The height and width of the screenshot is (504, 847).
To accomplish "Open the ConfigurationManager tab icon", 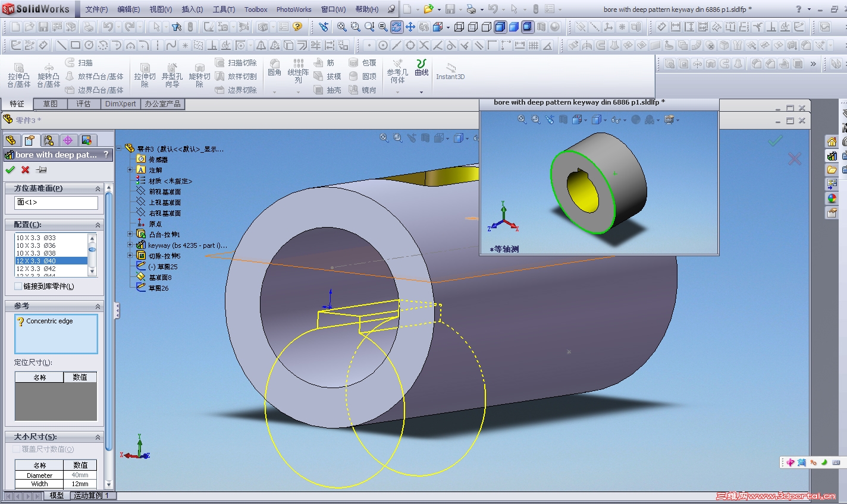I will [x=49, y=140].
